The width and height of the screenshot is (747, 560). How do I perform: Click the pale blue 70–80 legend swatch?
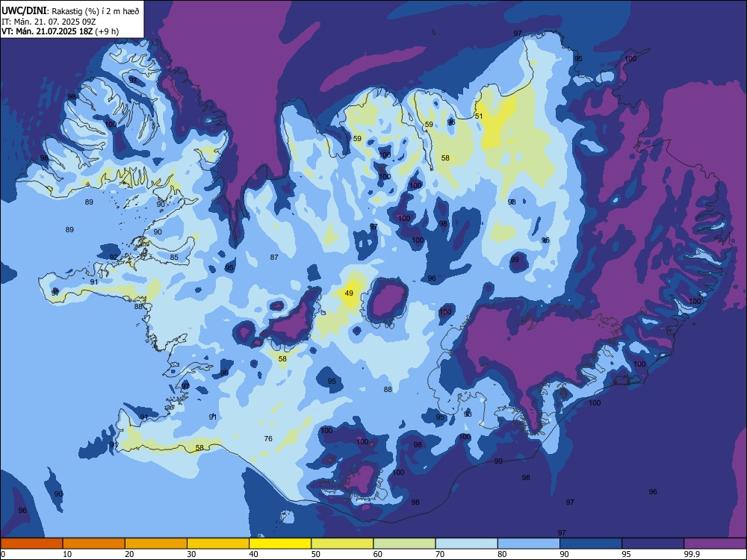pos(467,544)
